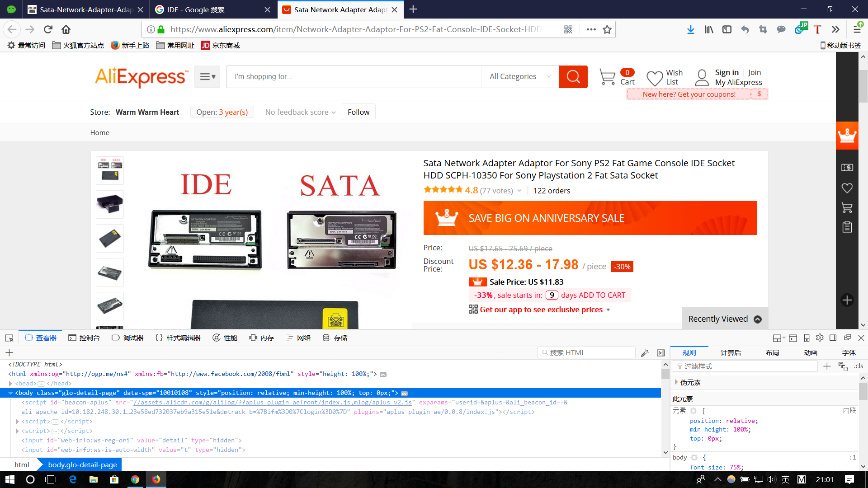868x488 pixels.
Task: Open responsive design mode icon in devtools
Action: (807, 338)
